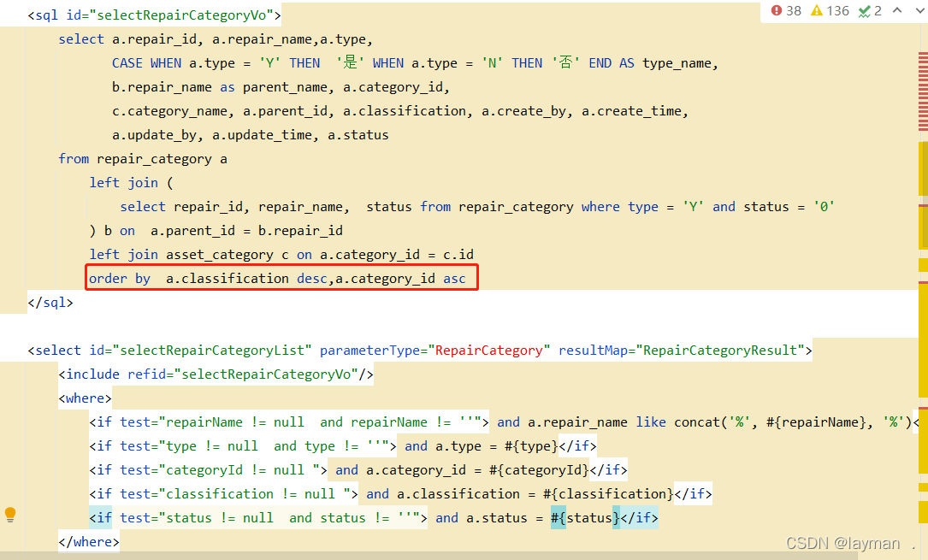Click the typo check indicator showing 2
This screenshot has width=928, height=560.
pyautogui.click(x=870, y=10)
